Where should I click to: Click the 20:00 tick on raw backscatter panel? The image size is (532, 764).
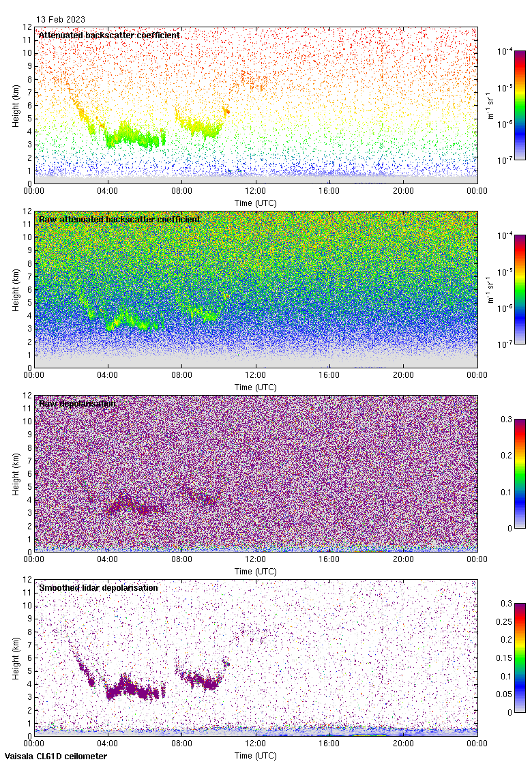pos(403,376)
